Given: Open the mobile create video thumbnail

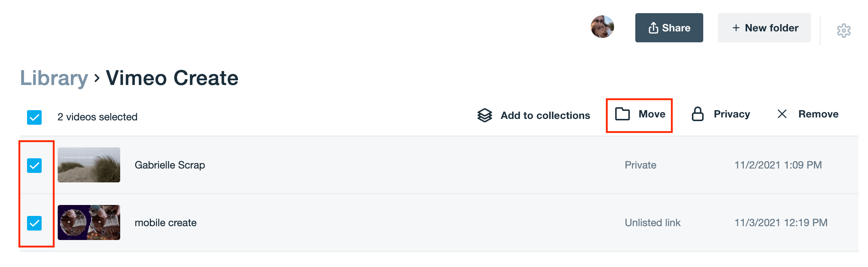Looking at the screenshot, I should click(88, 222).
